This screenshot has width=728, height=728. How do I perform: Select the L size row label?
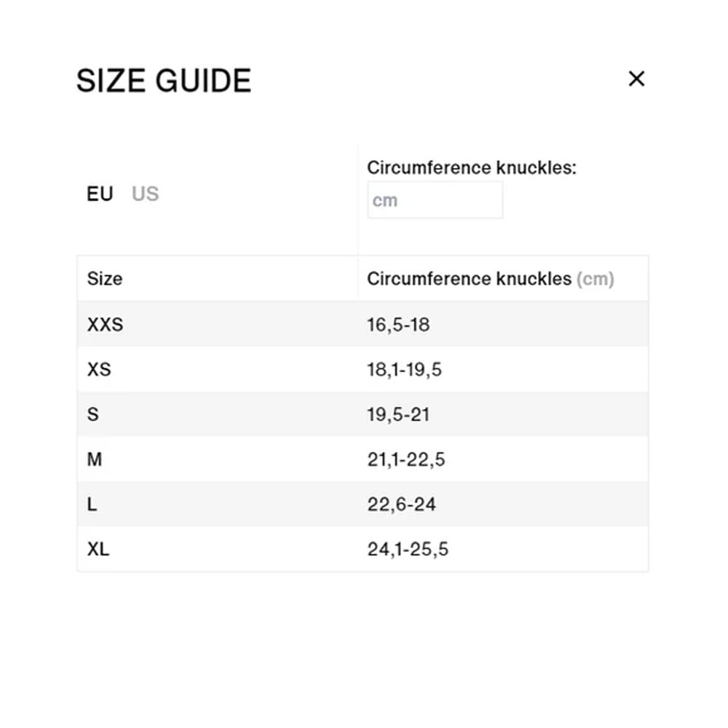pyautogui.click(x=92, y=505)
